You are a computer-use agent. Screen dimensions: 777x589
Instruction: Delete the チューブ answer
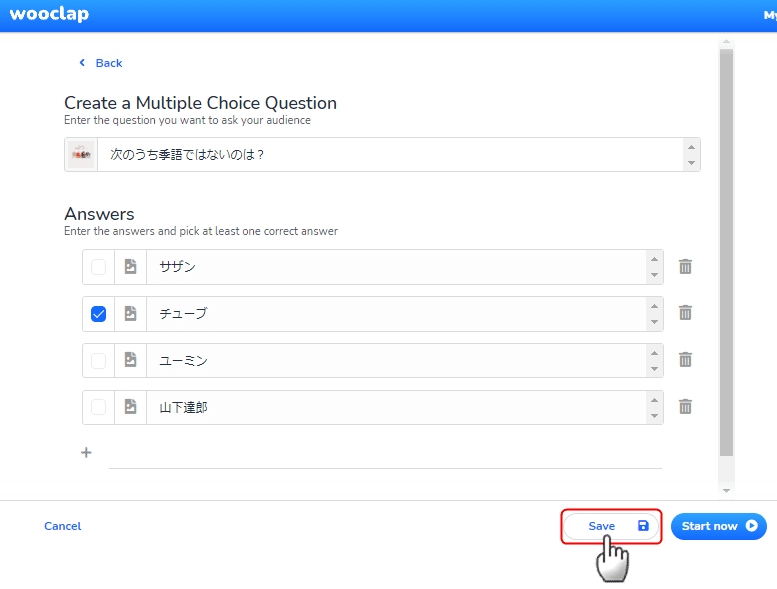[685, 313]
